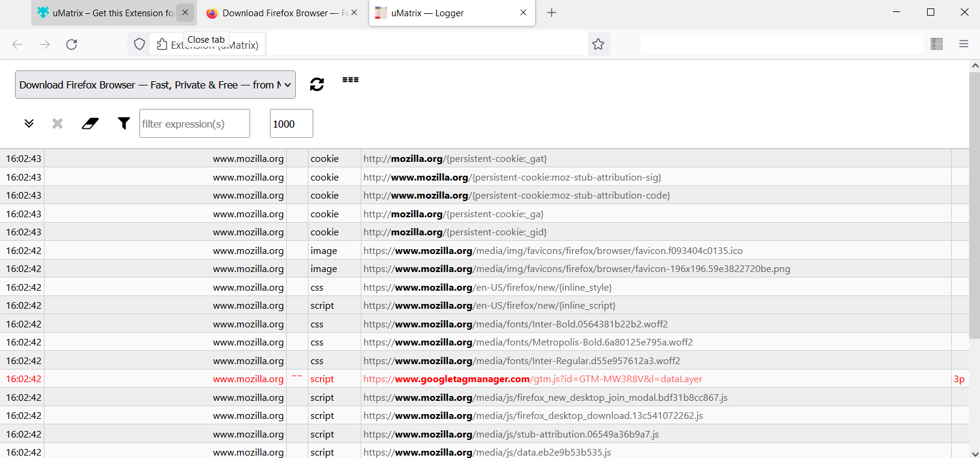Viewport: 980px width, 458px height.
Task: Click the favicon.f093404c0135.ico image URL
Action: [553, 251]
